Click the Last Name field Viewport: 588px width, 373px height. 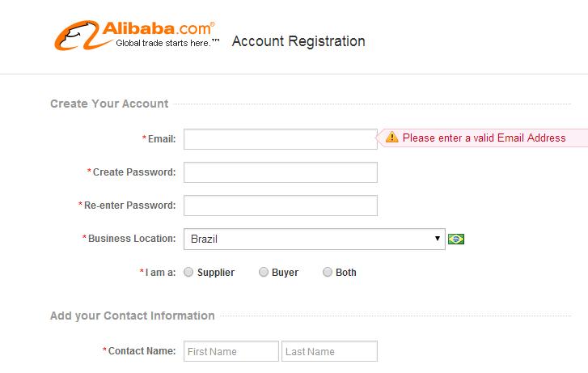click(x=329, y=351)
